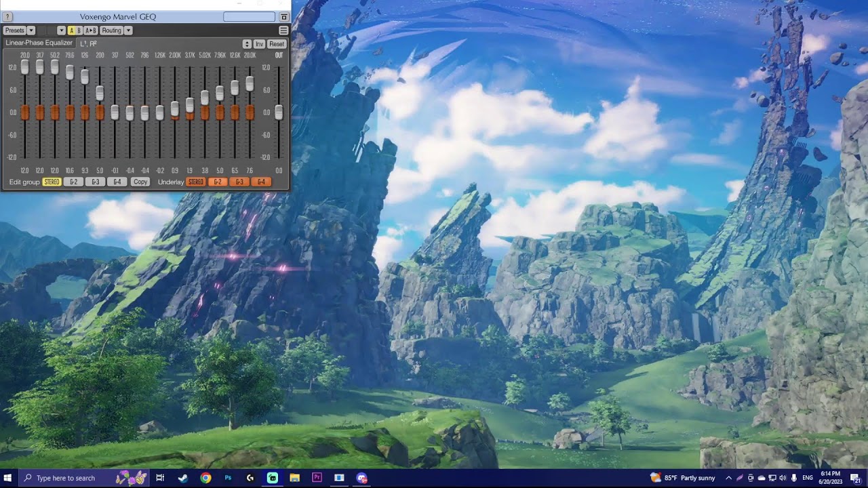Open the notification center icon
The image size is (868, 488).
[856, 478]
